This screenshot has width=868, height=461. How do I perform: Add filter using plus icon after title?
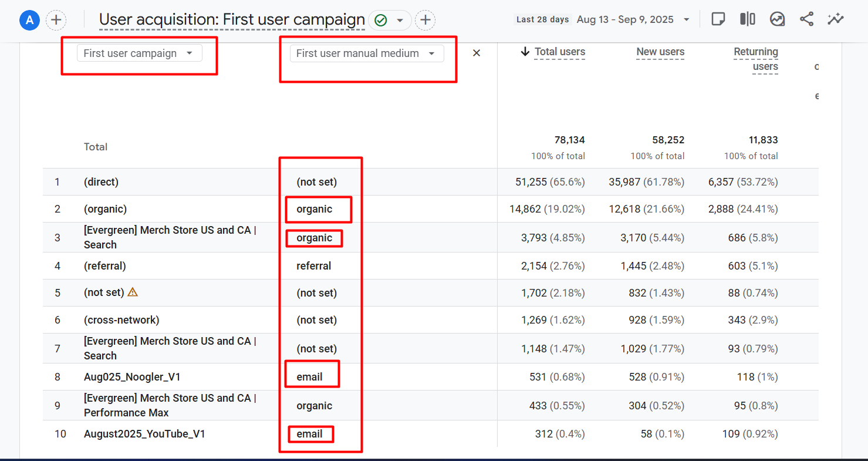tap(425, 21)
